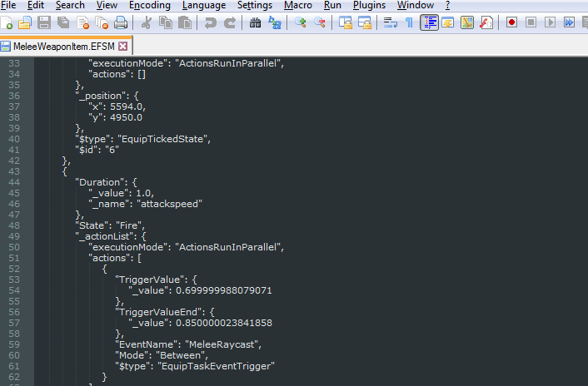This screenshot has width=588, height=386.
Task: Close the MeleeWeaponItem.EFSM tab
Action: [123, 46]
